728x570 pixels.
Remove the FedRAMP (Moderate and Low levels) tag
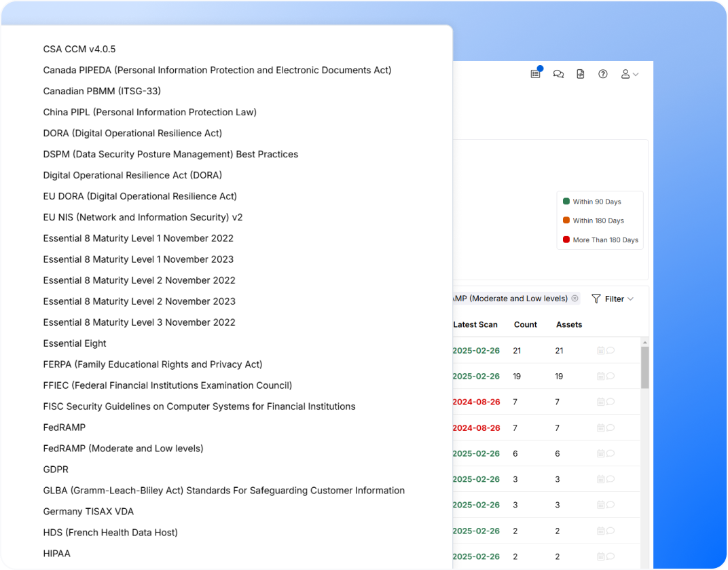575,298
